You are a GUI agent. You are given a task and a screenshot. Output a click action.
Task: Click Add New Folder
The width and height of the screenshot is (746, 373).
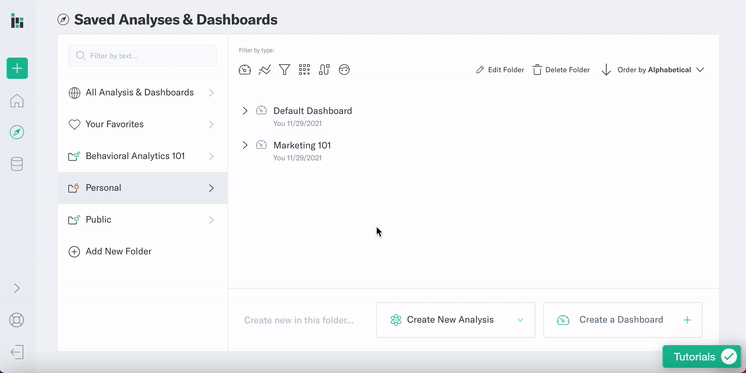[x=110, y=252]
